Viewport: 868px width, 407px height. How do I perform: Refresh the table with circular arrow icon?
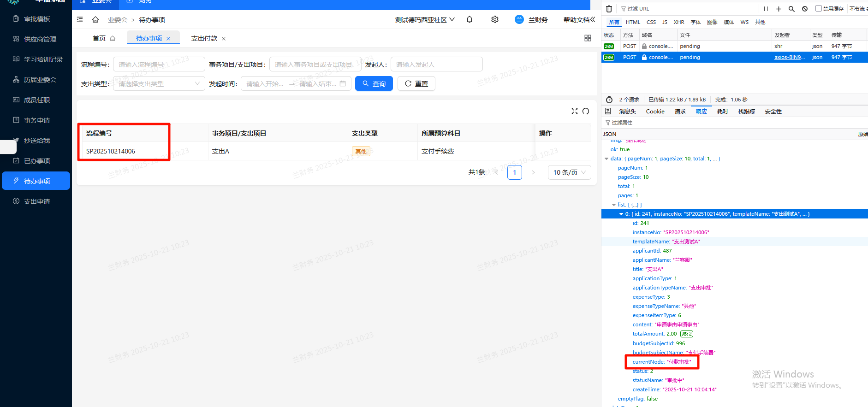[586, 111]
